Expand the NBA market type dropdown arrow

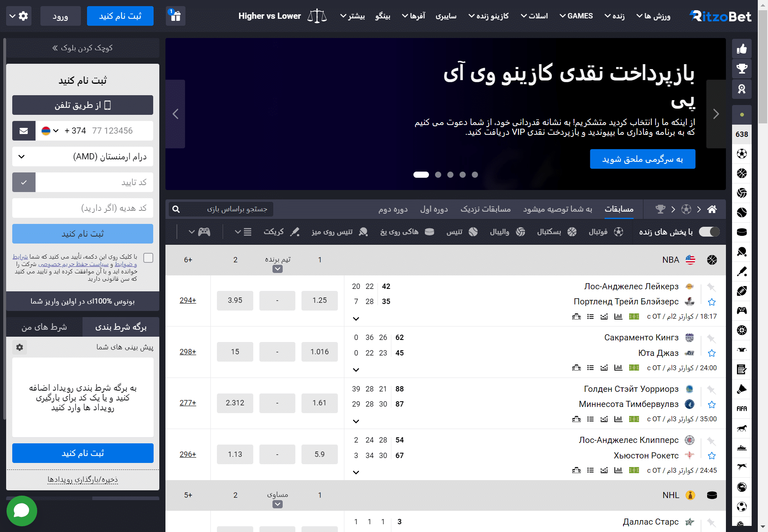(x=277, y=269)
